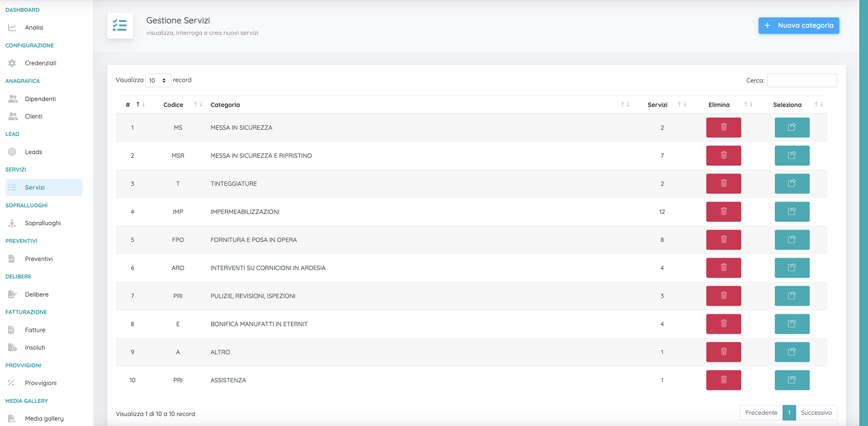Screen dimensions: 868x426
Task: Click the Credenziali gear icon
Action: coord(12,63)
